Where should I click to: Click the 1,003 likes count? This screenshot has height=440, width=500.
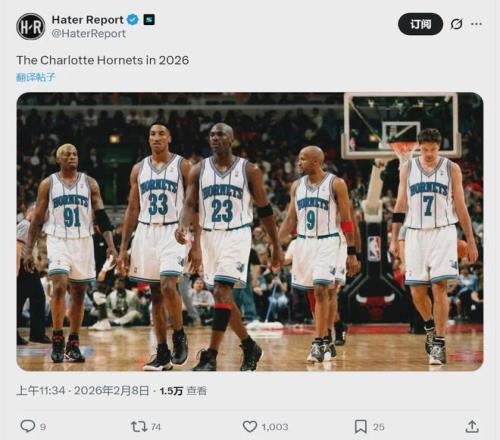pos(275,427)
